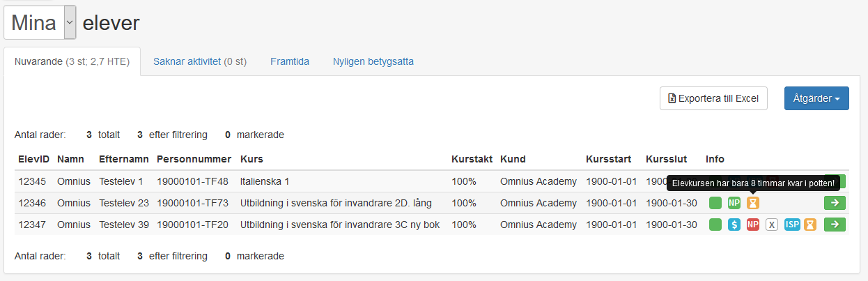Open Testelev 39 with the green arrow button
The image size is (868, 281).
834,225
